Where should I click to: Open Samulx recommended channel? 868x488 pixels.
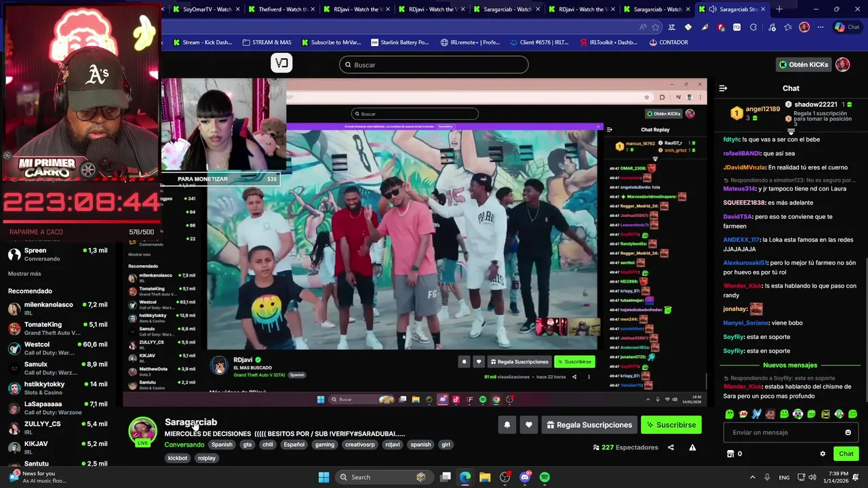pos(57,368)
